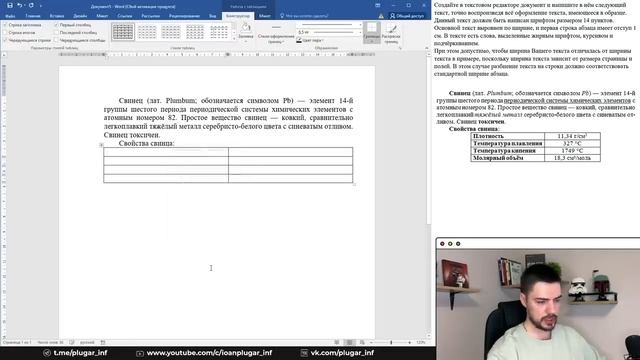640x360 pixels.
Task: Redo the action in quick access toolbar
Action: (x=31, y=5)
